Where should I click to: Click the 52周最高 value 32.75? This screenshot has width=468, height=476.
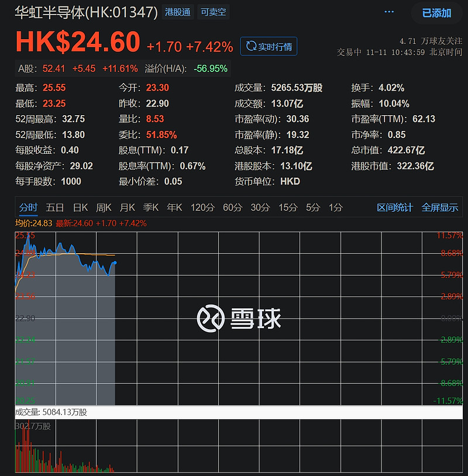click(x=74, y=119)
